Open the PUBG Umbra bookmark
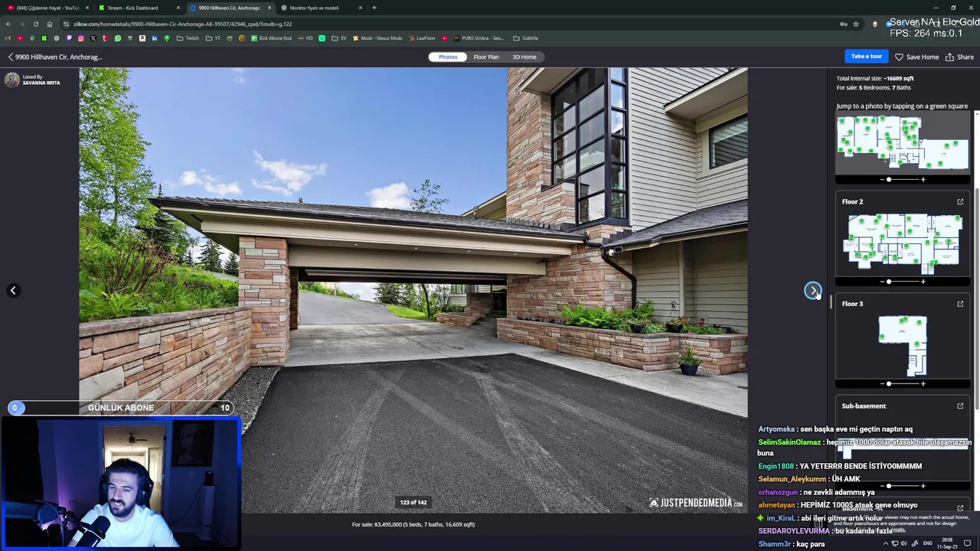 coord(478,38)
